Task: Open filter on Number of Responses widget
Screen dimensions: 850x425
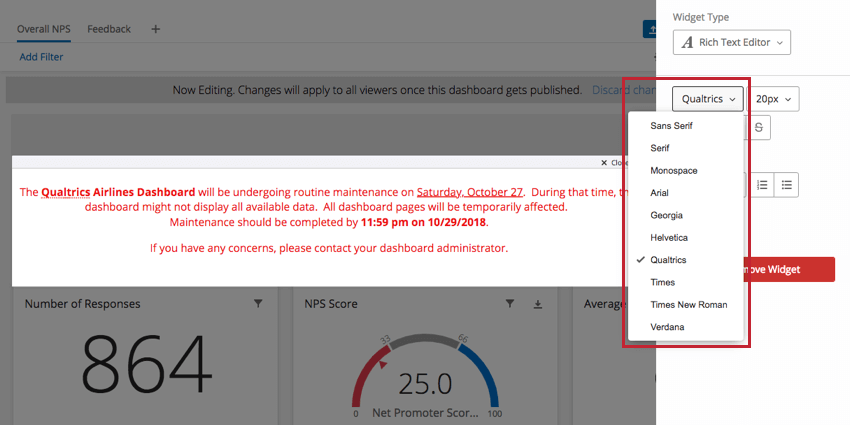Action: click(258, 304)
